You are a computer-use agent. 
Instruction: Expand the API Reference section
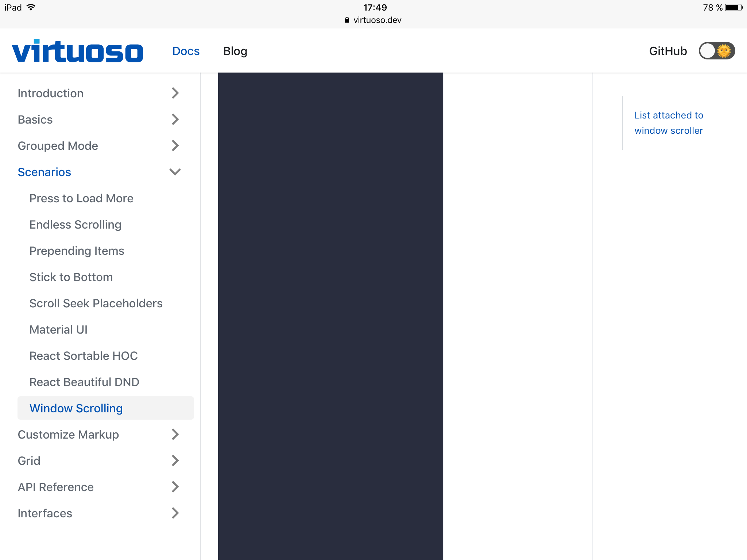pyautogui.click(x=55, y=487)
